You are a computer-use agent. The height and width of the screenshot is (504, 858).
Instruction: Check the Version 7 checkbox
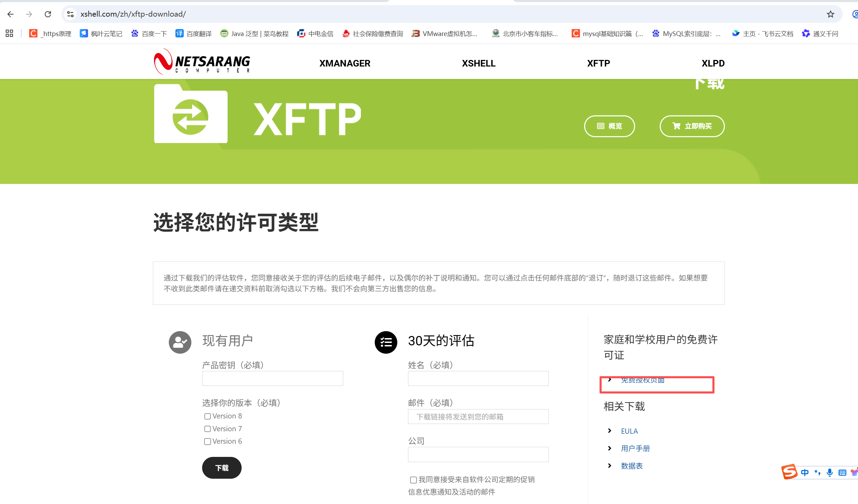point(207,429)
